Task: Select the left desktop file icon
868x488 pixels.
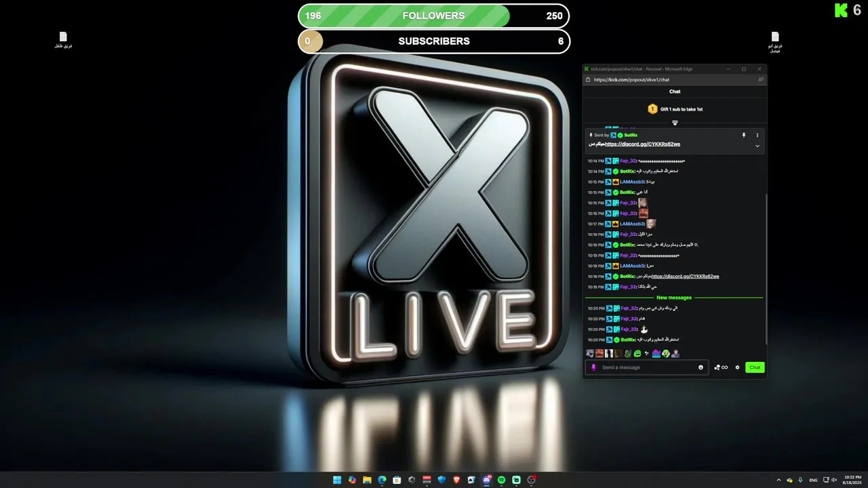Action: (x=63, y=40)
